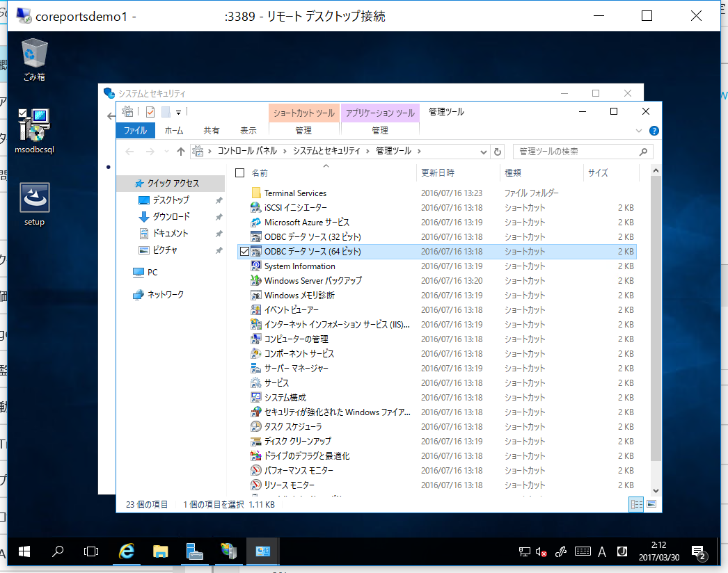Click the Windows メモリ診断 icon

pyautogui.click(x=256, y=295)
